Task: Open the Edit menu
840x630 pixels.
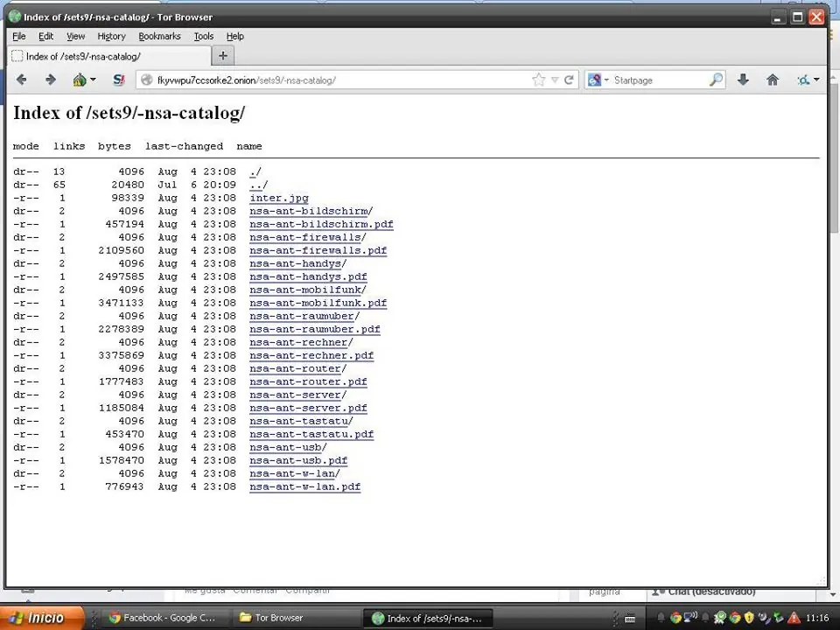Action: pyautogui.click(x=45, y=37)
